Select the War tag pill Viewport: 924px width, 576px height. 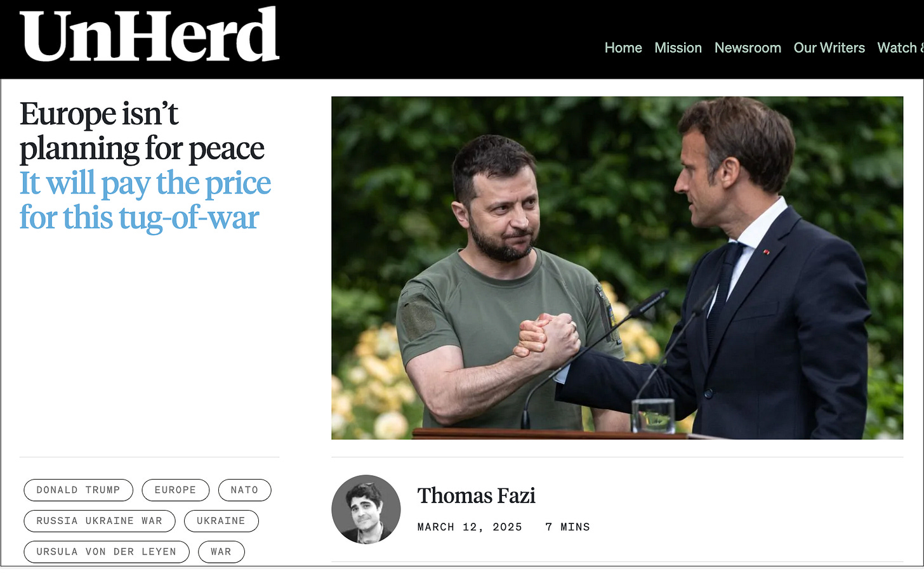221,552
